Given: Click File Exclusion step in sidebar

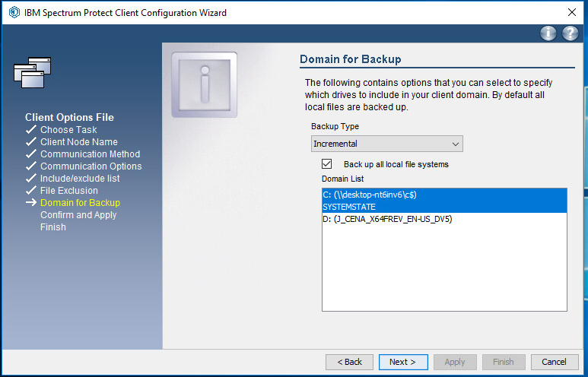Looking at the screenshot, I should click(68, 191).
